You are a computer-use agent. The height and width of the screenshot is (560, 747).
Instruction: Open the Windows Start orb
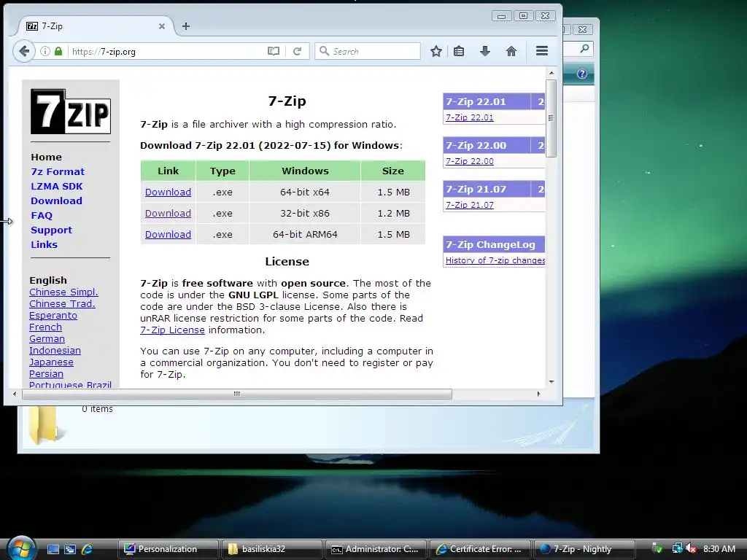coord(21,548)
